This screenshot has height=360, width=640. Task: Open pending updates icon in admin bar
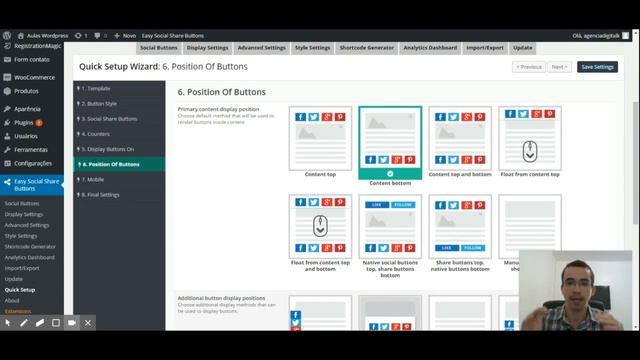coord(81,36)
